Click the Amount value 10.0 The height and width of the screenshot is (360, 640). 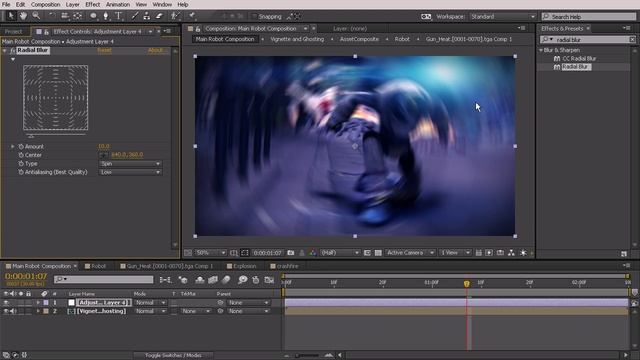click(x=103, y=146)
